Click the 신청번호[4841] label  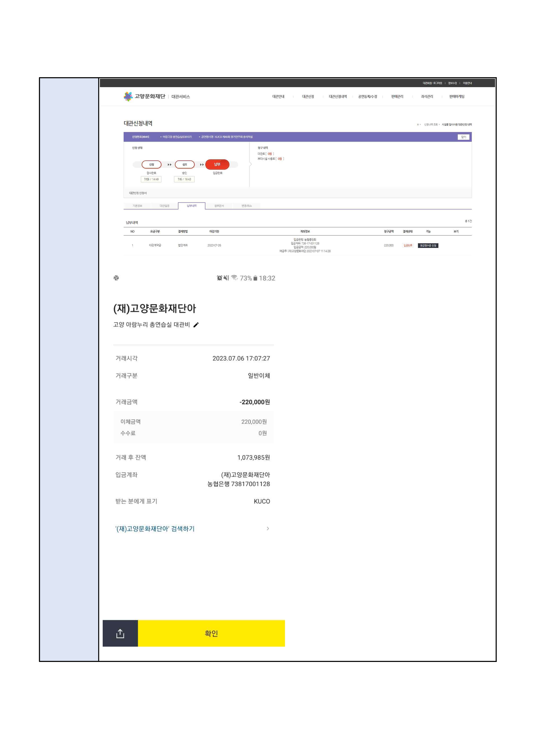click(141, 137)
